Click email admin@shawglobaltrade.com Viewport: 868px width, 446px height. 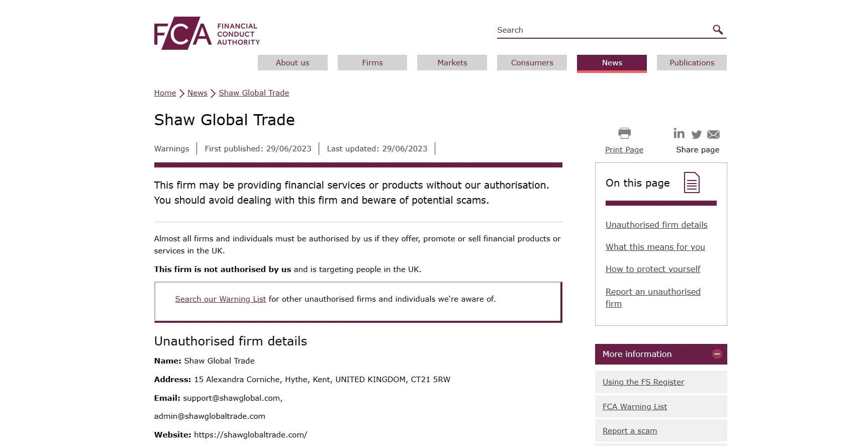coord(210,416)
